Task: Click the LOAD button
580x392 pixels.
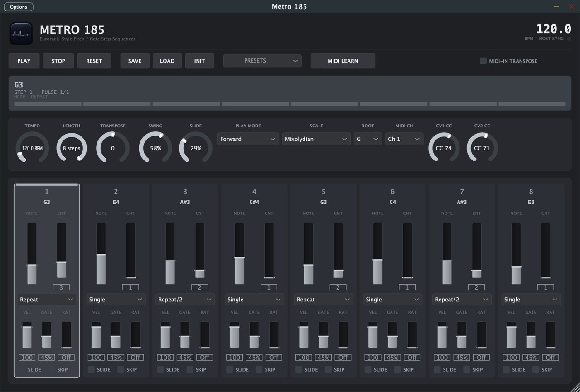Action: [167, 61]
